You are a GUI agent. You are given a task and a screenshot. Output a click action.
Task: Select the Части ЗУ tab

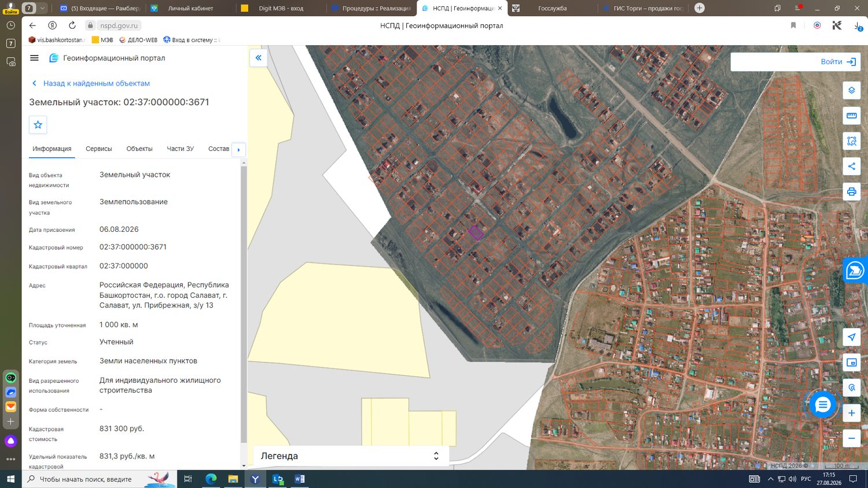coord(181,149)
